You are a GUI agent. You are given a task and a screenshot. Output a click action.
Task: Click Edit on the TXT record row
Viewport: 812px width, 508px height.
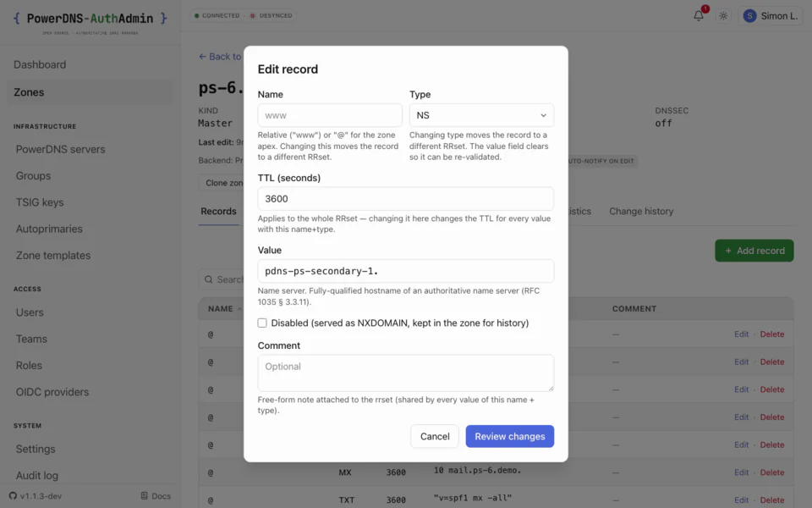[x=741, y=500]
